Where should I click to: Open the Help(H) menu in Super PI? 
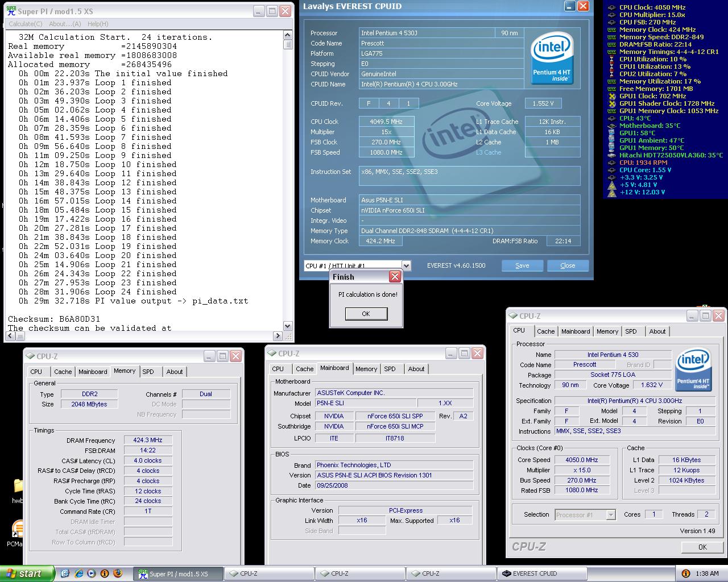[98, 24]
